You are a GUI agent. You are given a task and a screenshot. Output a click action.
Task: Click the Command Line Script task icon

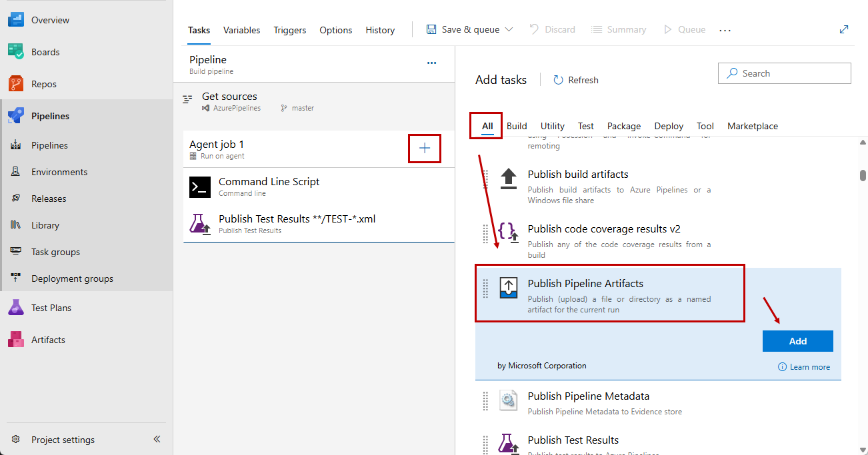(x=199, y=187)
